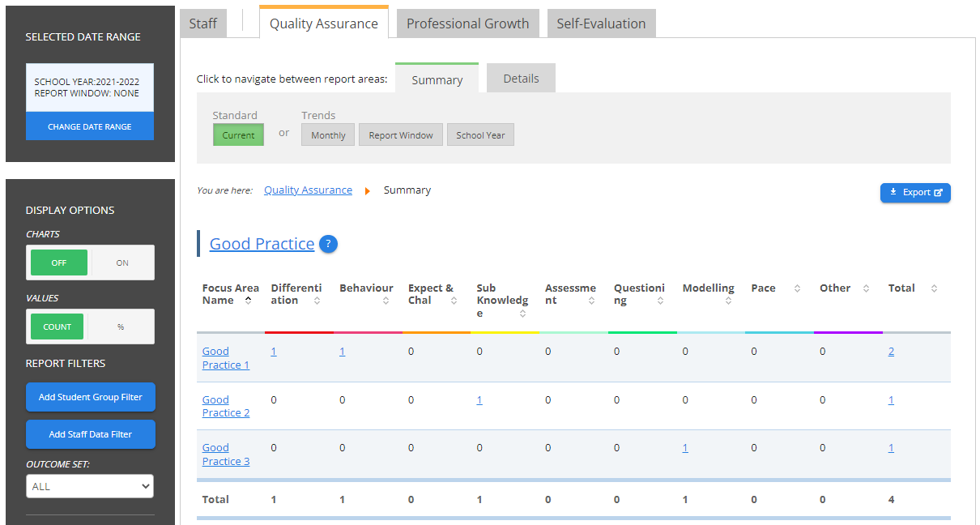Sort table by Total column icon

934,288
